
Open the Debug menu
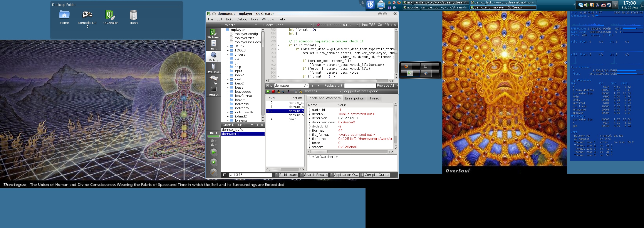242,19
